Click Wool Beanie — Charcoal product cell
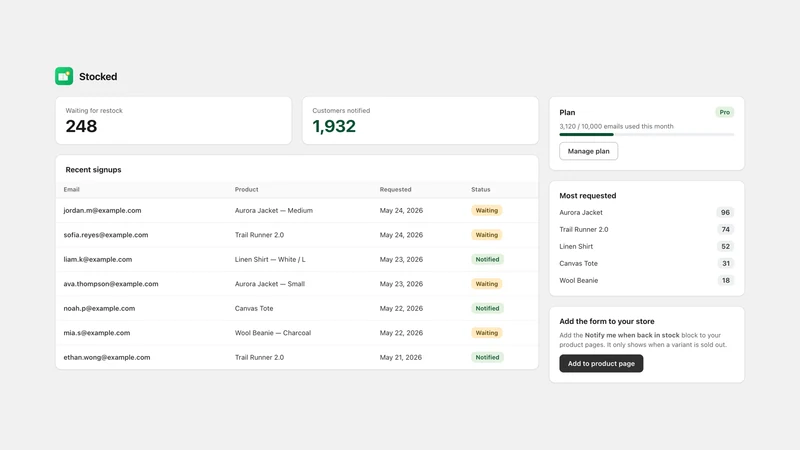Viewport: 800px width, 450px height. click(272, 333)
